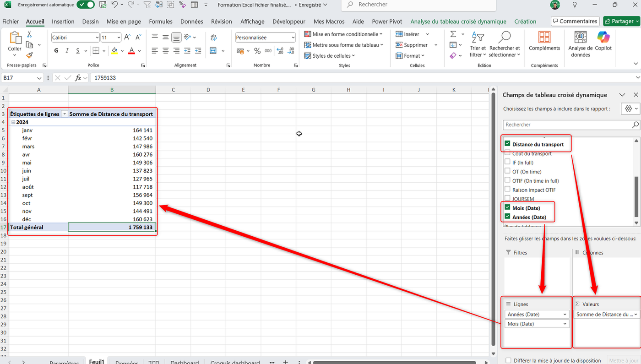The height and width of the screenshot is (364, 641).
Task: Switch to the Données ribbon tab
Action: click(192, 22)
